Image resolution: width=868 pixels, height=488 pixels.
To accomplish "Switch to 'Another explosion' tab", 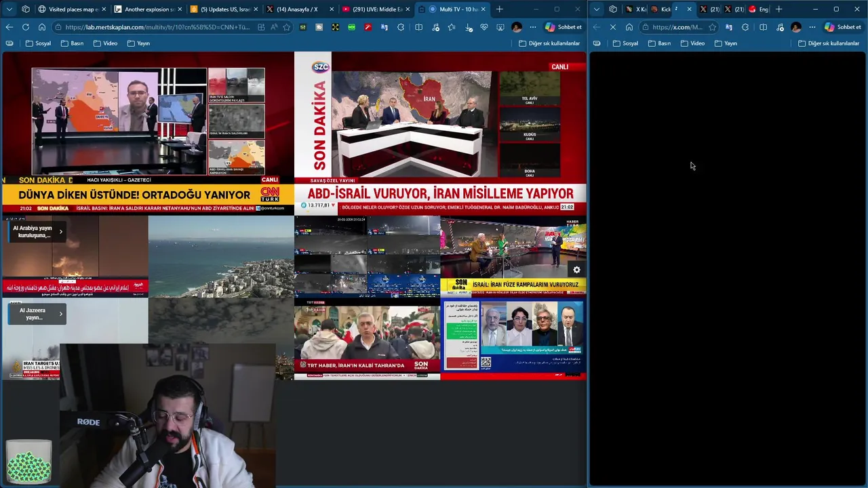I will (149, 9).
